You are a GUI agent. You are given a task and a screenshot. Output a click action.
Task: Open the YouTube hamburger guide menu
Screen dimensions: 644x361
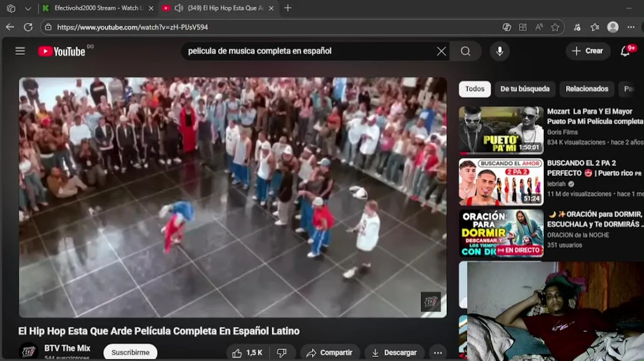coord(20,51)
